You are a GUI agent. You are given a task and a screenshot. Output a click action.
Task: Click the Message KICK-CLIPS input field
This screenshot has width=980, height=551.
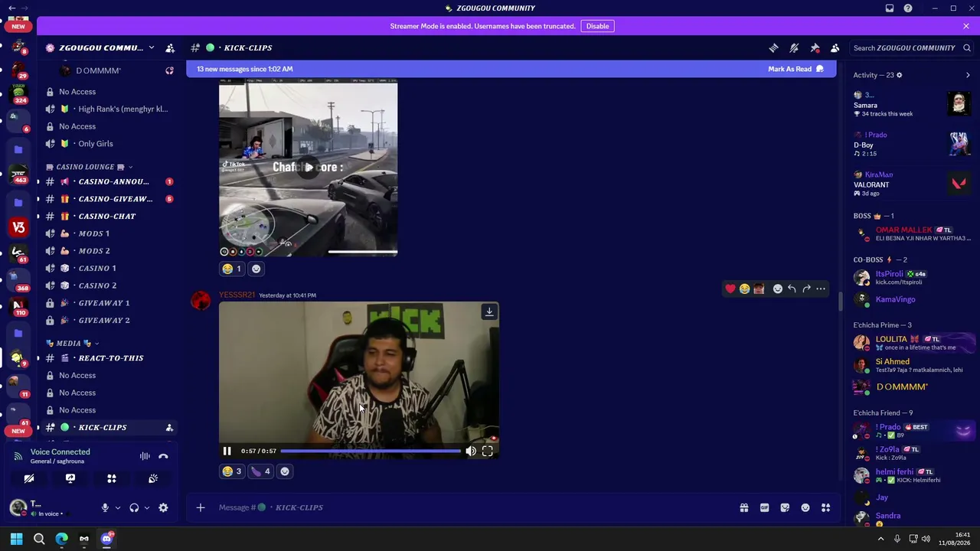point(471,507)
